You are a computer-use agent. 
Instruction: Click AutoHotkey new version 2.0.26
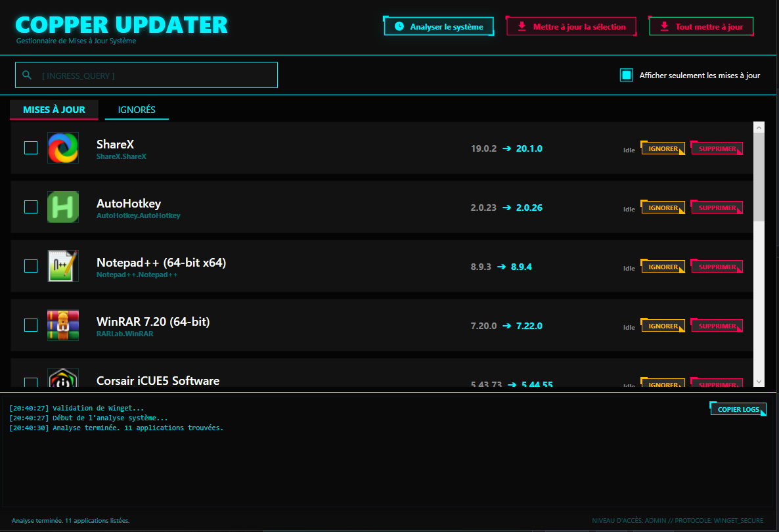point(529,208)
